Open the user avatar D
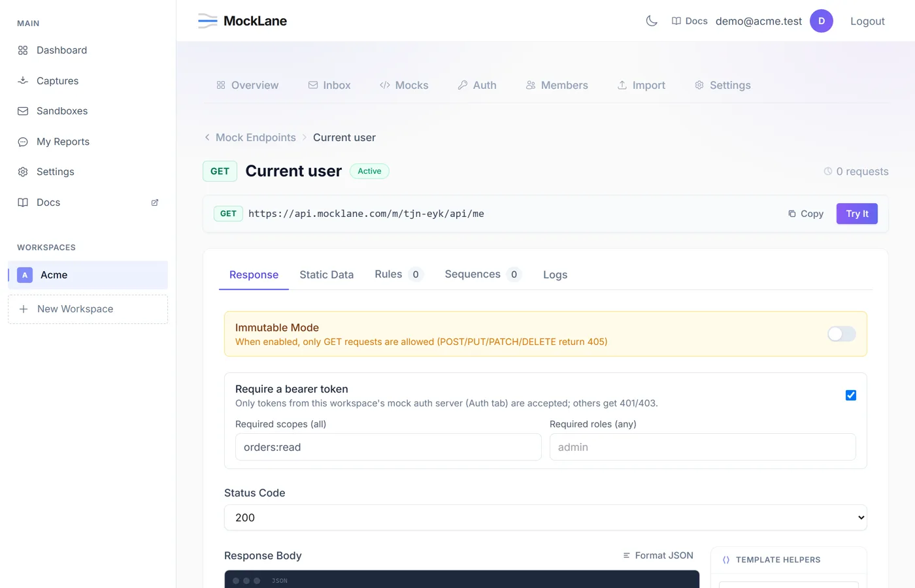Viewport: 915px width, 588px height. [x=822, y=21]
